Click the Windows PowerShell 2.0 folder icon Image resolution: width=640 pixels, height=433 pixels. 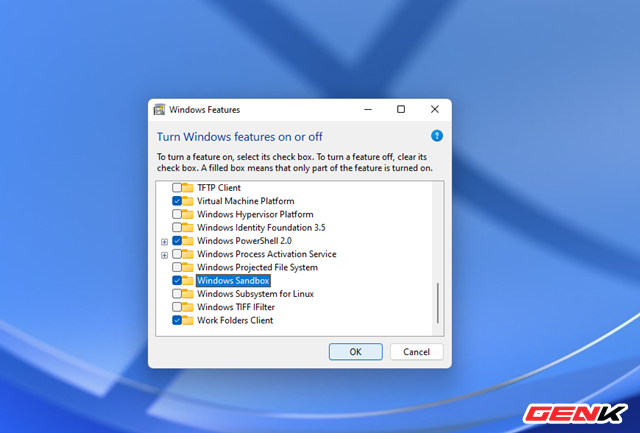188,241
